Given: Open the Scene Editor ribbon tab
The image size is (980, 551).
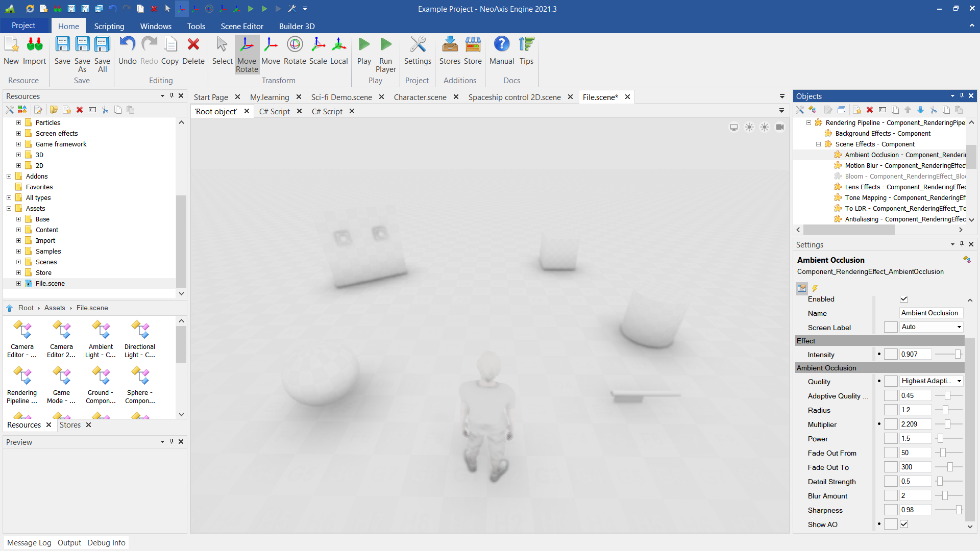Looking at the screenshot, I should [242, 26].
